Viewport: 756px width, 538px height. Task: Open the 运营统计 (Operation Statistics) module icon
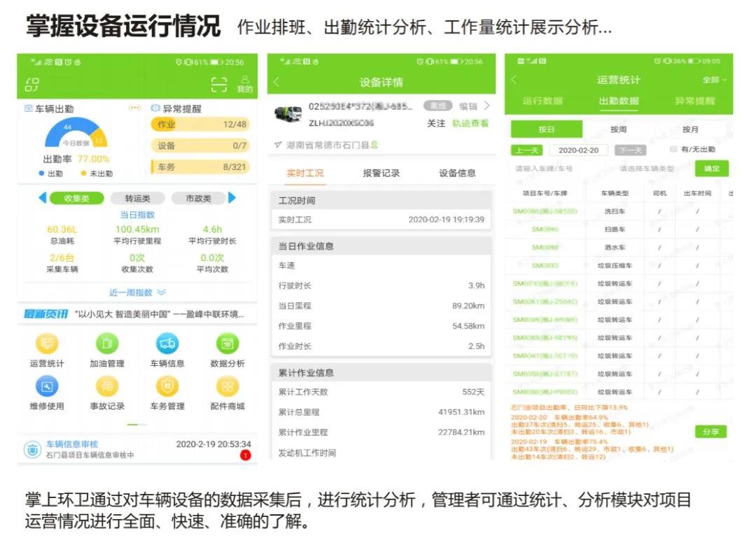pos(46,344)
